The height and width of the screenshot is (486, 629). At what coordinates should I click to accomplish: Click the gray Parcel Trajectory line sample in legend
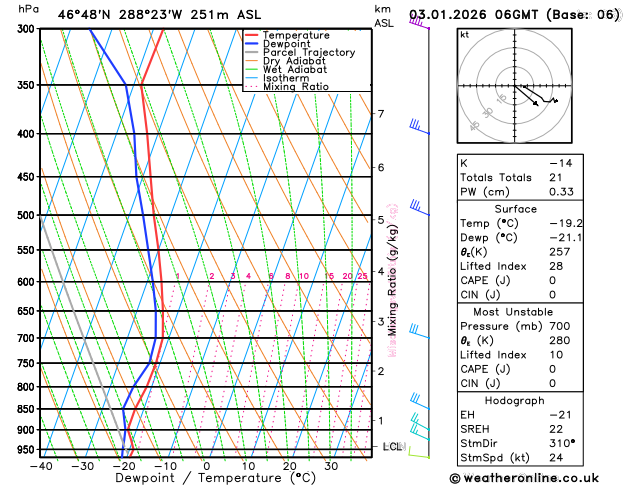tap(252, 53)
